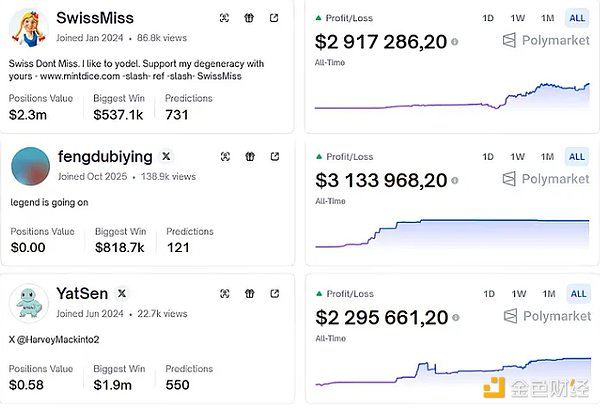Click the Polymarket logo on YatSen chart
This screenshot has width=600, height=409.
(545, 316)
